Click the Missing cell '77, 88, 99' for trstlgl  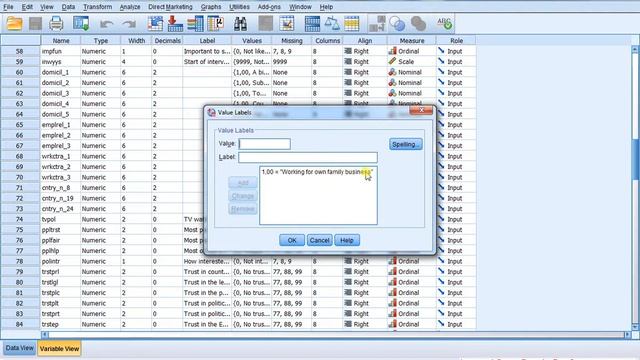tap(291, 282)
